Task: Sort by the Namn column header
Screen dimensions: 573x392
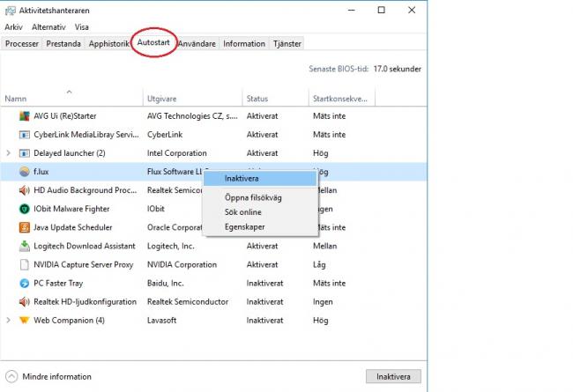Action: pos(71,99)
